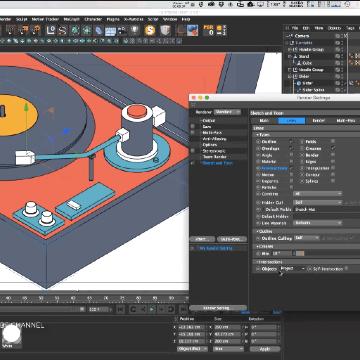Viewport: 360px width, 360px height.
Task: Open the Line Mode dropdown
Action: coord(318,223)
